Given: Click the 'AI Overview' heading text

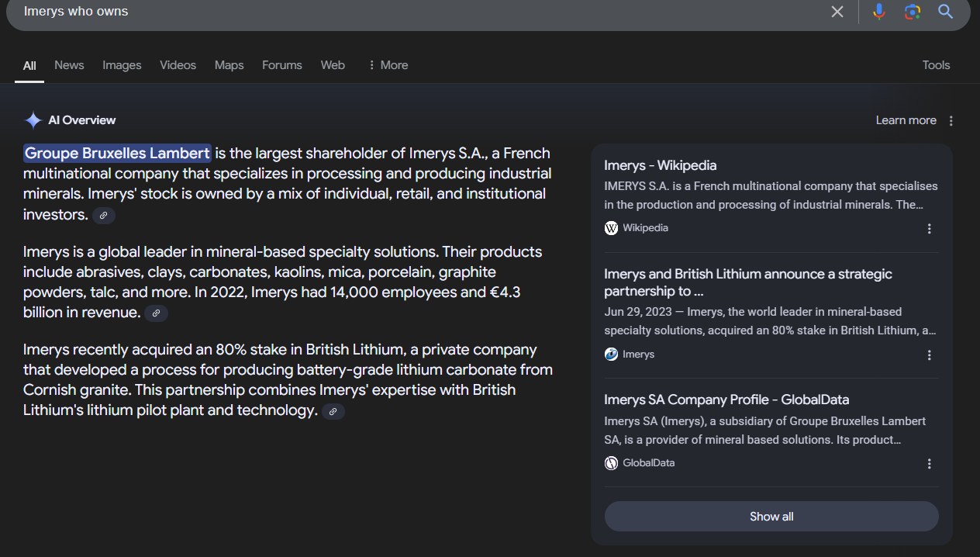Looking at the screenshot, I should click(81, 120).
